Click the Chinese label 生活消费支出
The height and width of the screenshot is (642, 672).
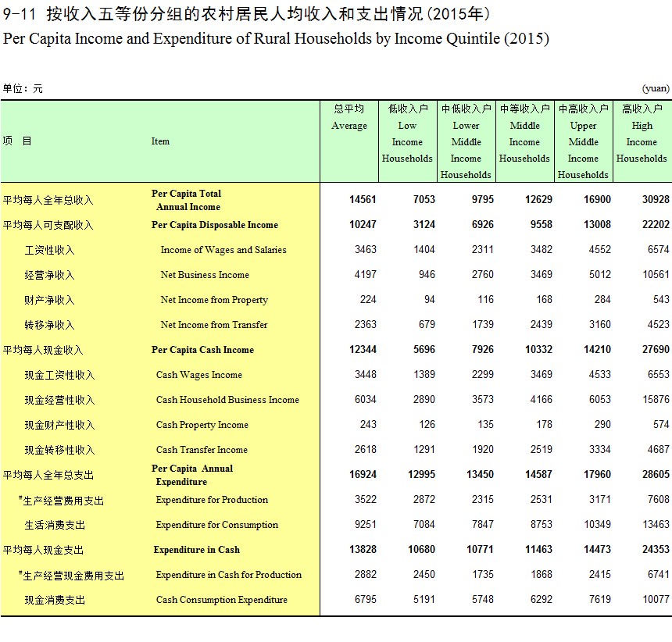coord(55,525)
